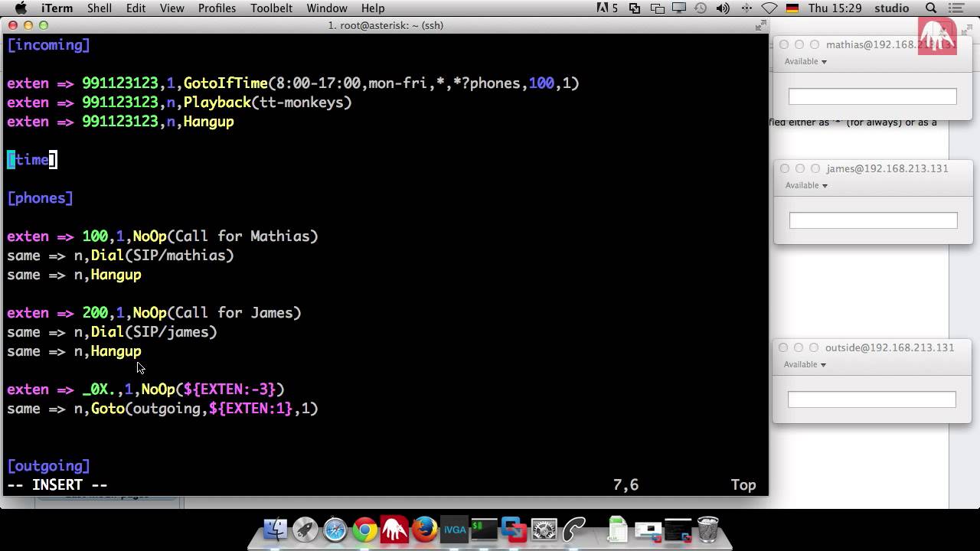
Task: Launch Safari from the Dock
Action: coord(335,530)
